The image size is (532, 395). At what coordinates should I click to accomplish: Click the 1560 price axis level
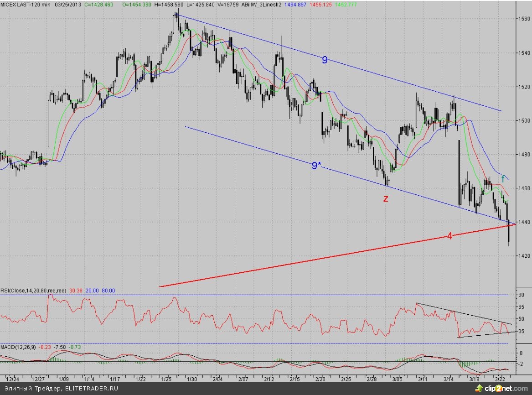click(524, 19)
